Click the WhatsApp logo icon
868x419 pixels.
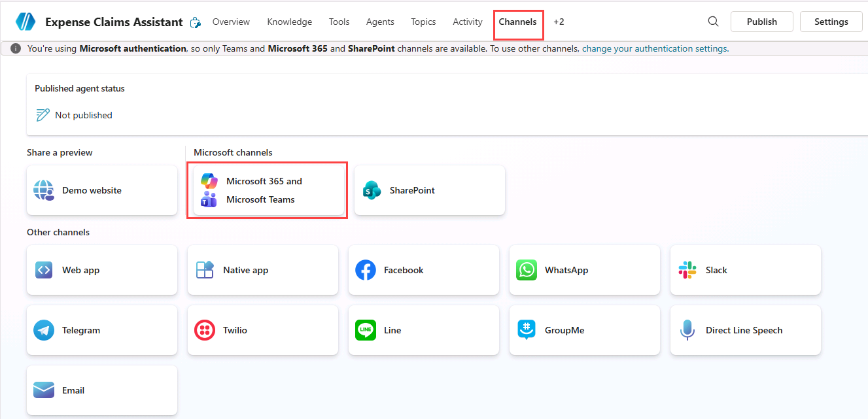click(x=527, y=270)
